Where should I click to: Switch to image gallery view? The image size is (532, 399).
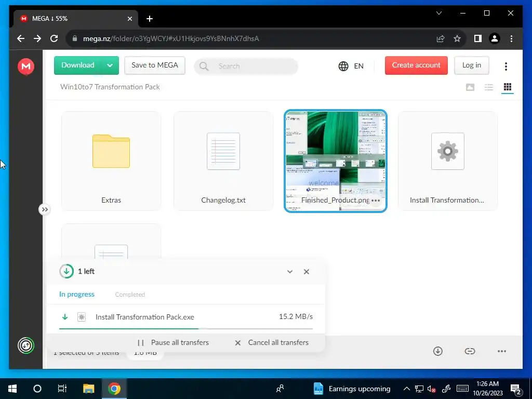pyautogui.click(x=470, y=87)
